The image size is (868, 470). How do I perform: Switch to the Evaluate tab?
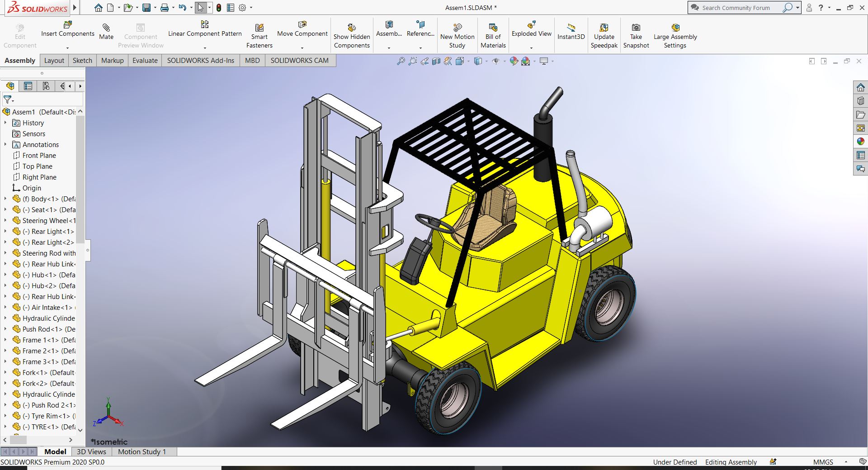[x=145, y=61]
